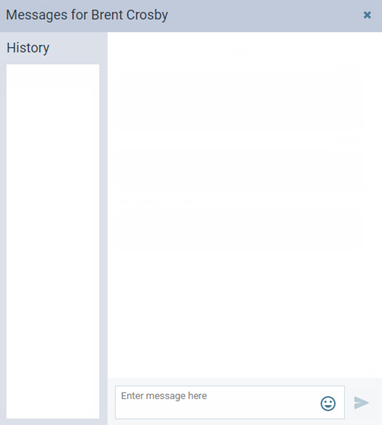
Task: Click the word Brent Crosby in the header
Action: 130,15
